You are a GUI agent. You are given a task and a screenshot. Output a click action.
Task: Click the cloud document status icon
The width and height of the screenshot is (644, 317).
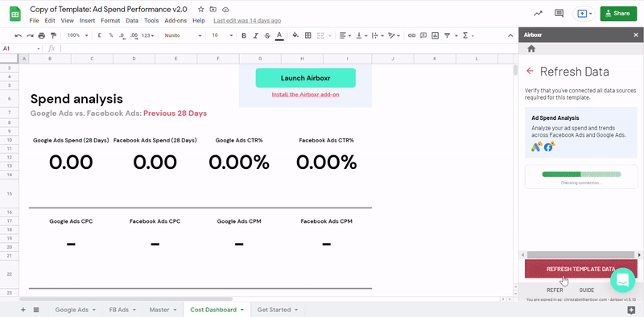(x=225, y=9)
